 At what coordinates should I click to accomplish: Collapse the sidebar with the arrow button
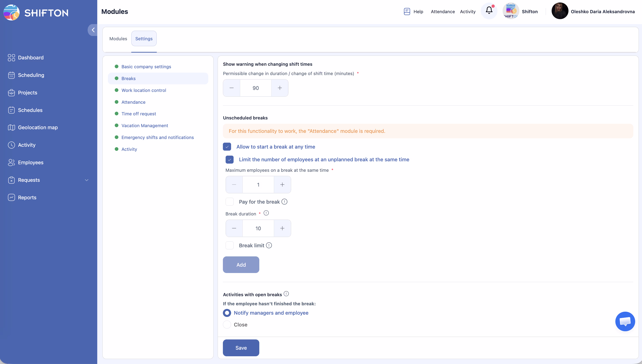pyautogui.click(x=93, y=30)
